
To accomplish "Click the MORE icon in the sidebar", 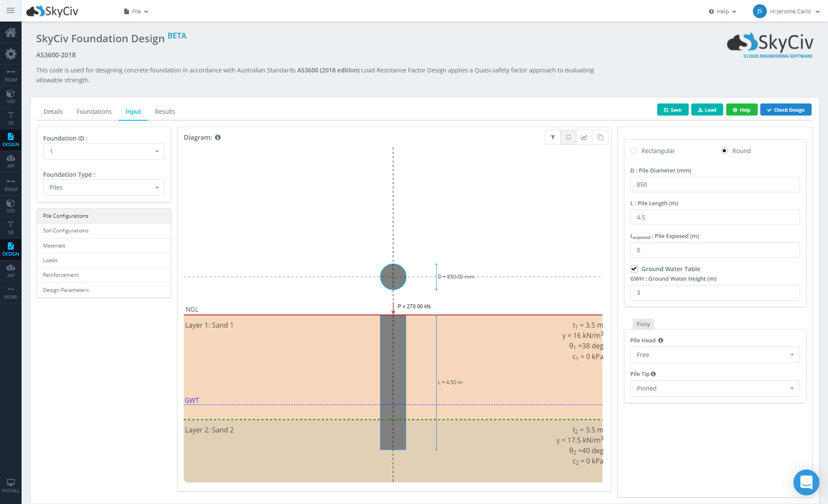I will click(x=11, y=293).
